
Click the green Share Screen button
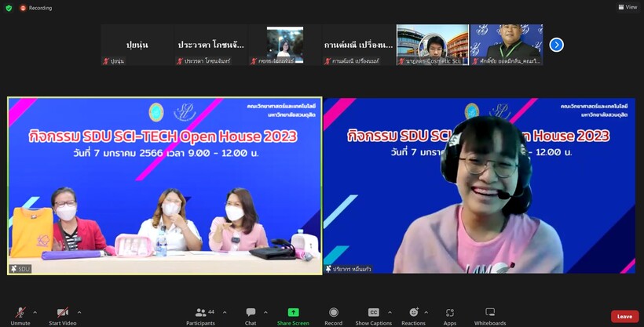tap(293, 316)
